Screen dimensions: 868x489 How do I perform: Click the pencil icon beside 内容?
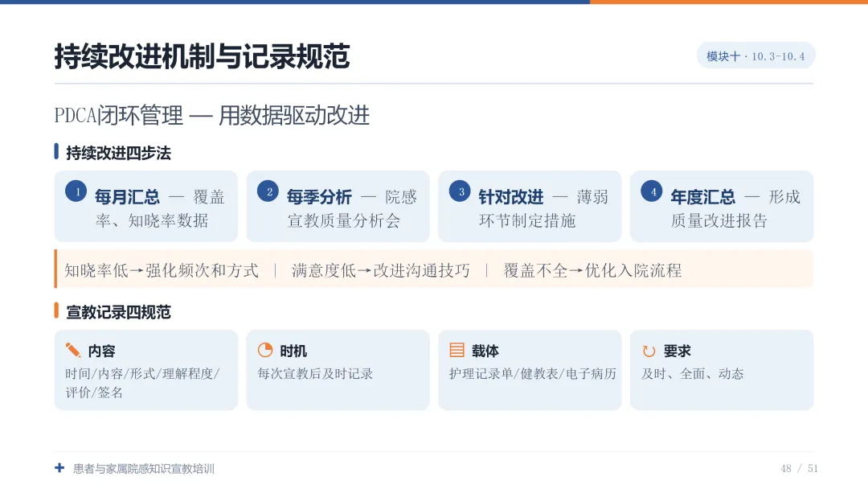(73, 350)
